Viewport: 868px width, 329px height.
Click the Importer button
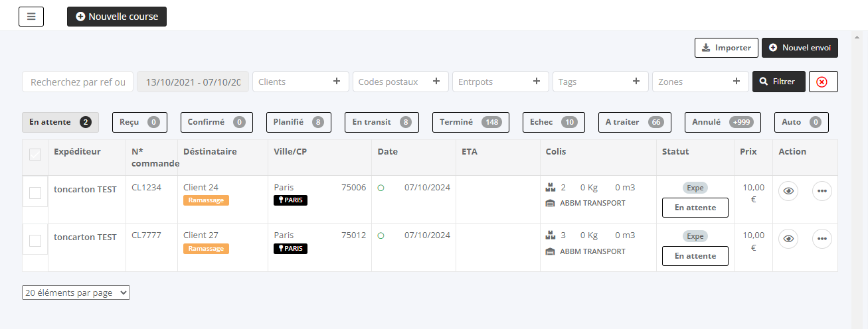click(x=727, y=48)
